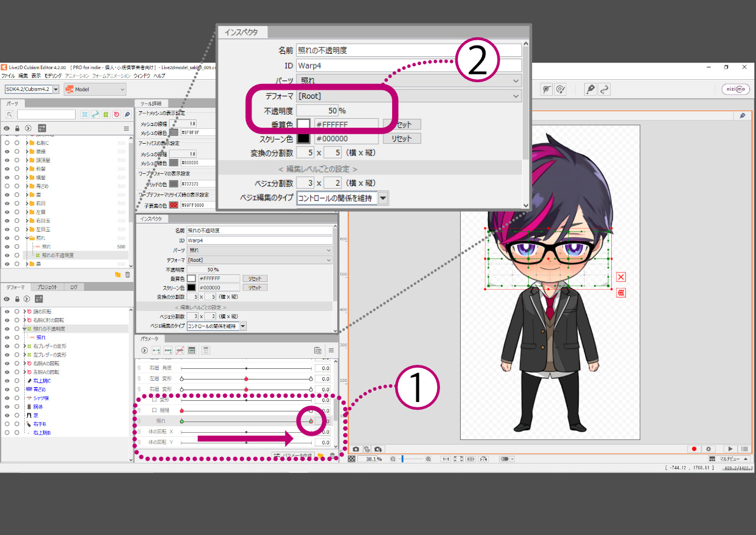Toggle the red rotation deformer filter in Parts panel
The height and width of the screenshot is (535, 756).
point(116,114)
